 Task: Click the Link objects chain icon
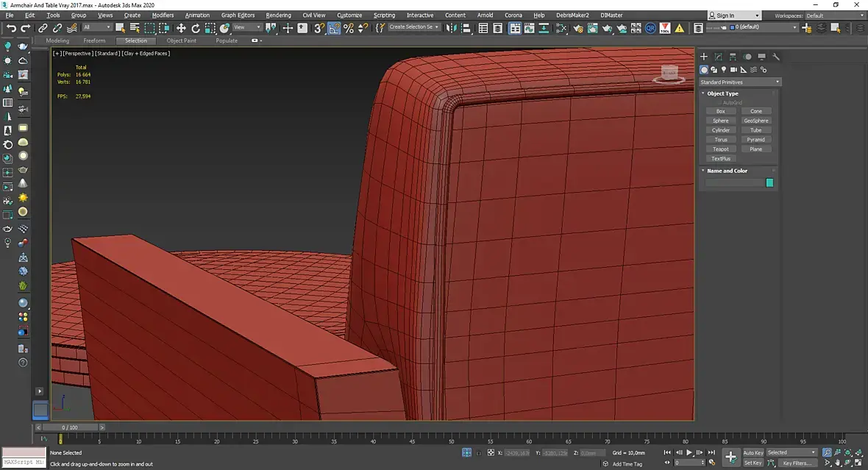pyautogui.click(x=43, y=28)
